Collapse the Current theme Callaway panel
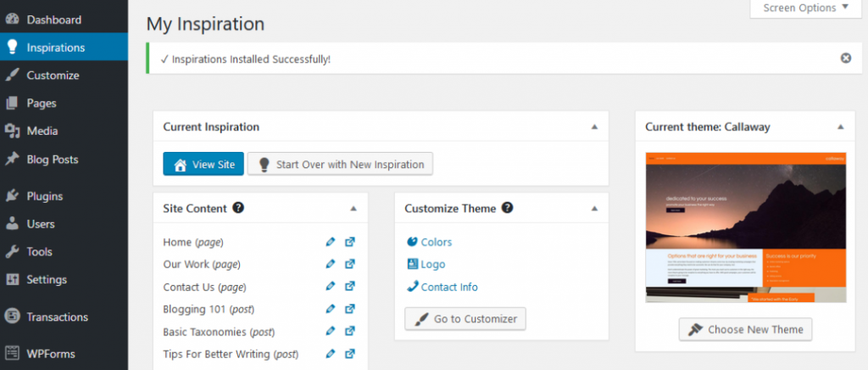 (x=841, y=126)
